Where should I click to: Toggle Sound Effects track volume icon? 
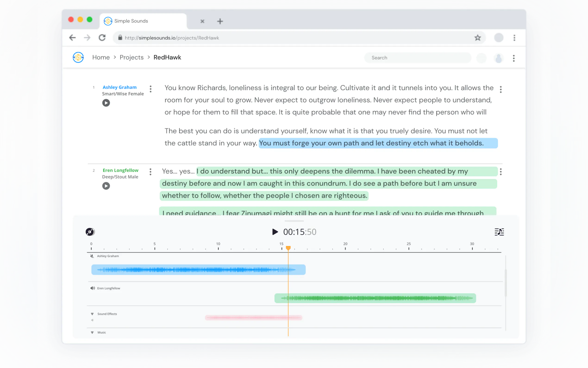coord(92,320)
